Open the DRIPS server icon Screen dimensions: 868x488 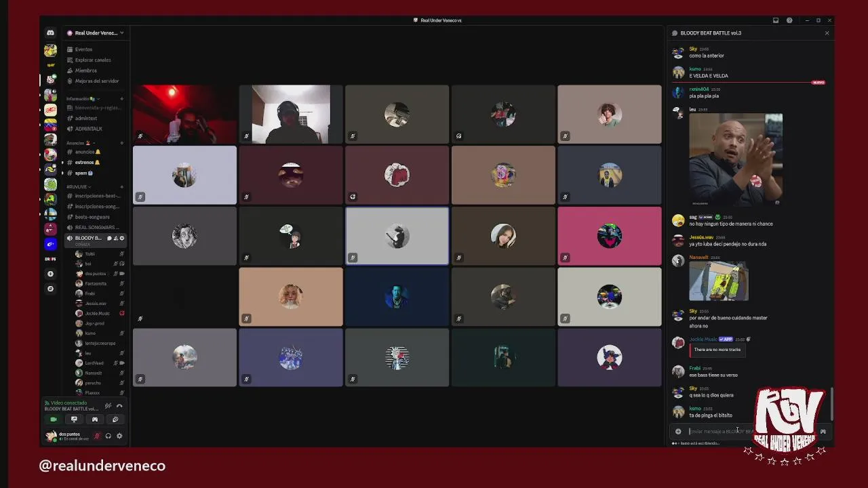[x=50, y=259]
